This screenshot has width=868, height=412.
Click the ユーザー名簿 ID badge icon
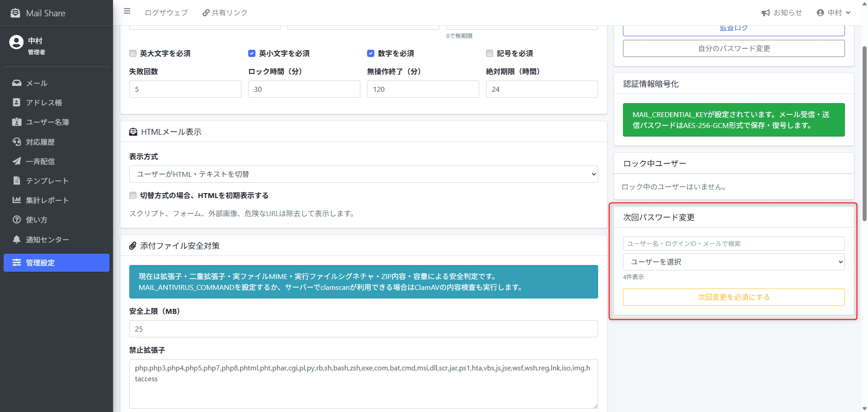(17, 122)
